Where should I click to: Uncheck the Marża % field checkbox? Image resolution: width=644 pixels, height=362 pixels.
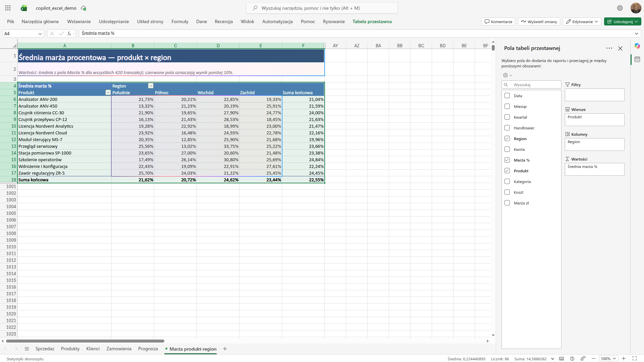pos(507,160)
